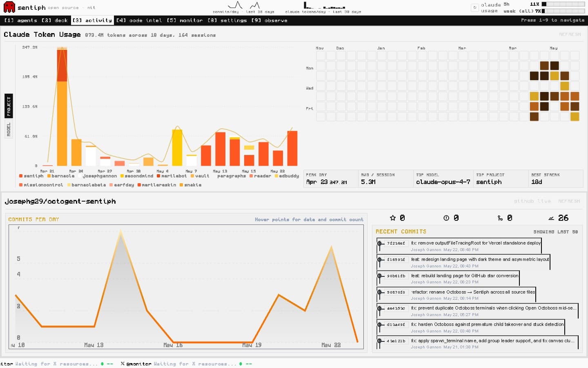Click the Claude usage refresh icon
This screenshot has height=368, width=588.
click(474, 7)
